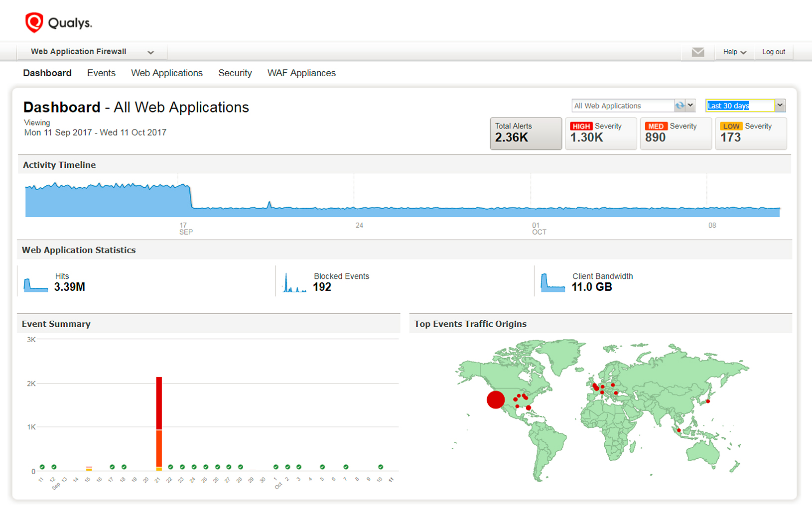
Task: Click the large red dot on the US west coast
Action: click(495, 399)
